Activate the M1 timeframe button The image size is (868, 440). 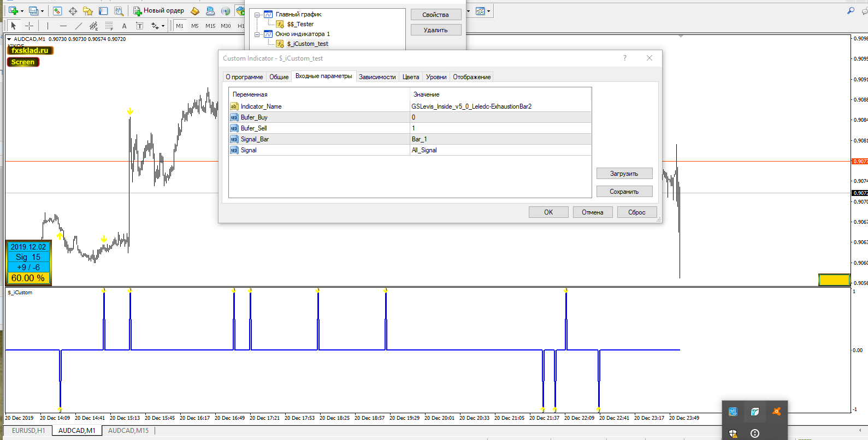[180, 26]
